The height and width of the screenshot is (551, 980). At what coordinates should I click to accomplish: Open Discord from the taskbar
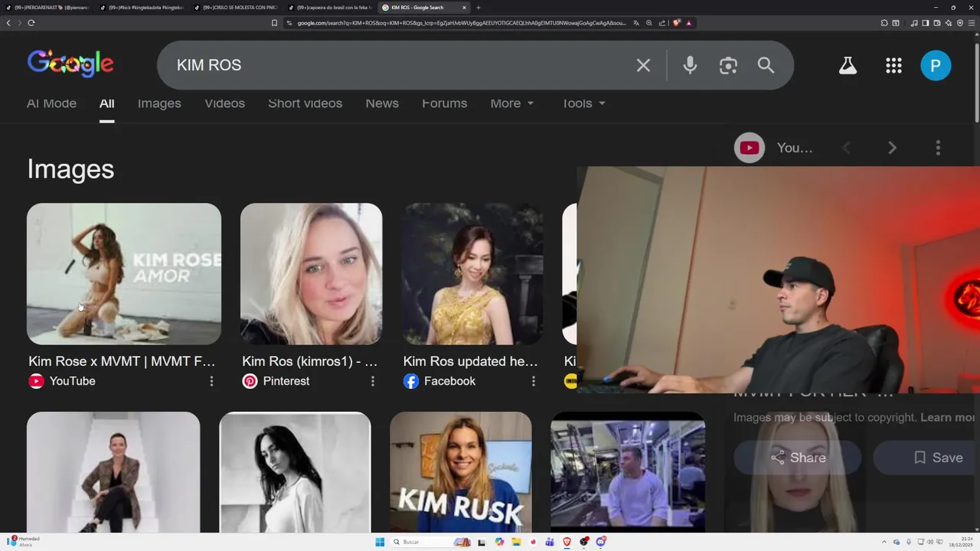(x=601, y=542)
